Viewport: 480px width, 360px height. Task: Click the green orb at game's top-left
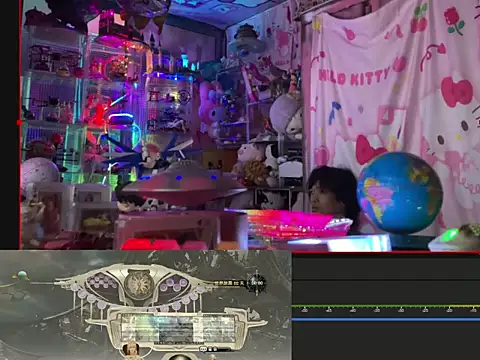[22, 275]
